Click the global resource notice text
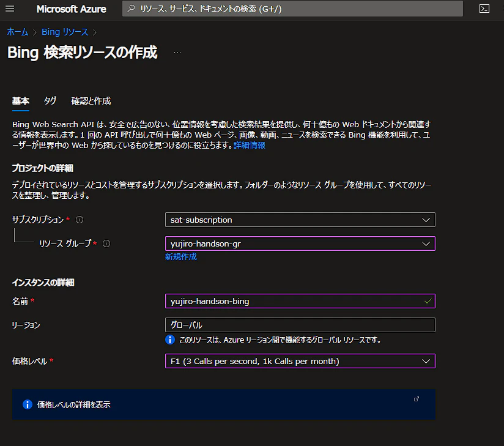Viewport: 504px width, 446px height. 280,340
